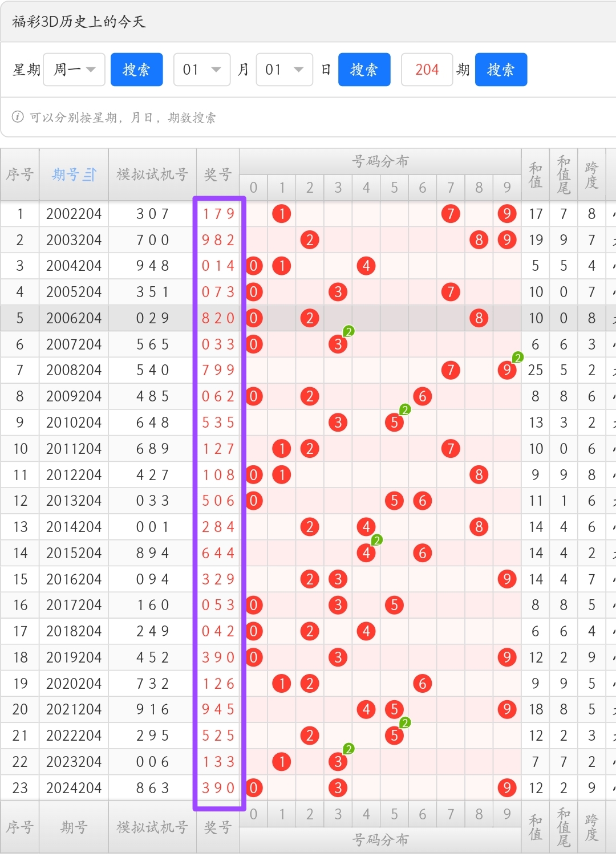Click winning number 7 9 9 in row 7

[218, 370]
